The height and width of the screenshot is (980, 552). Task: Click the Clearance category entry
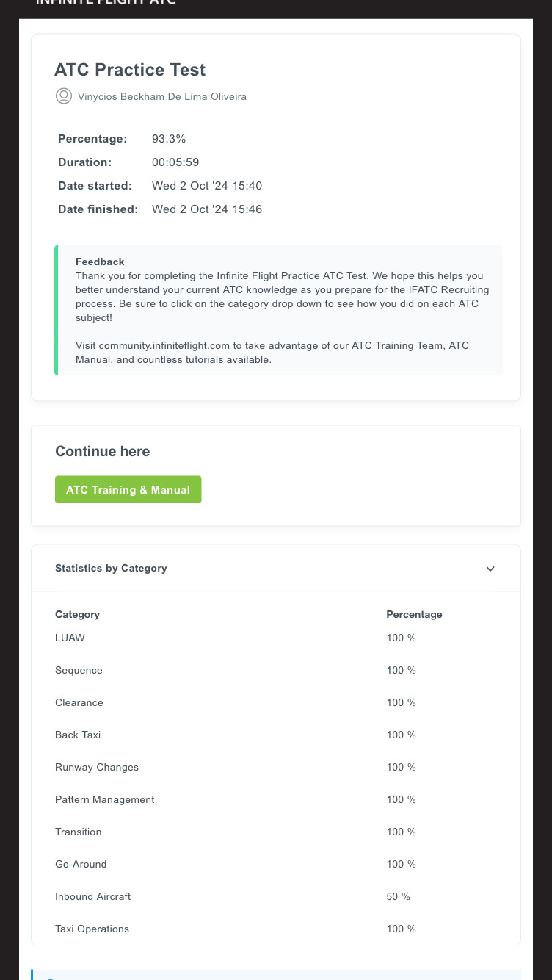tap(79, 702)
